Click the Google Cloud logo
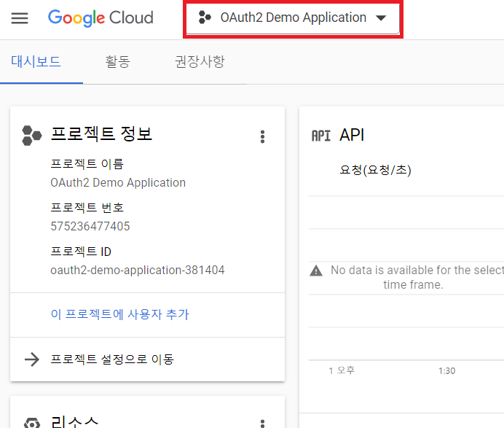The image size is (504, 428). pyautogui.click(x=101, y=17)
